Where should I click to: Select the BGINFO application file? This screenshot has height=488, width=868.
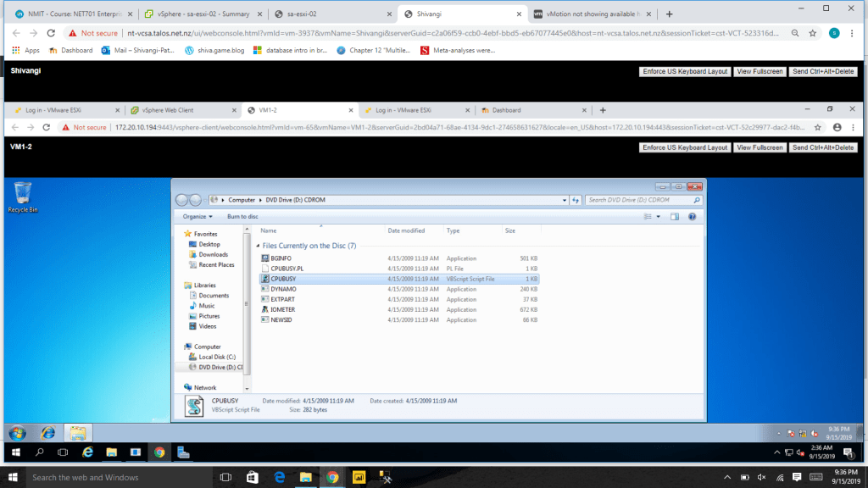[281, 258]
